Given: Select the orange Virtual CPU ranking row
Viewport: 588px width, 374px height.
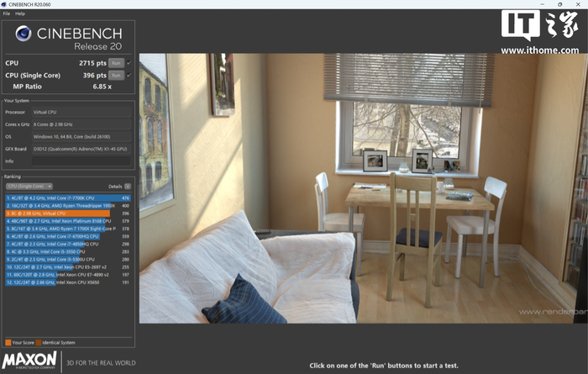Looking at the screenshot, I should [68, 213].
